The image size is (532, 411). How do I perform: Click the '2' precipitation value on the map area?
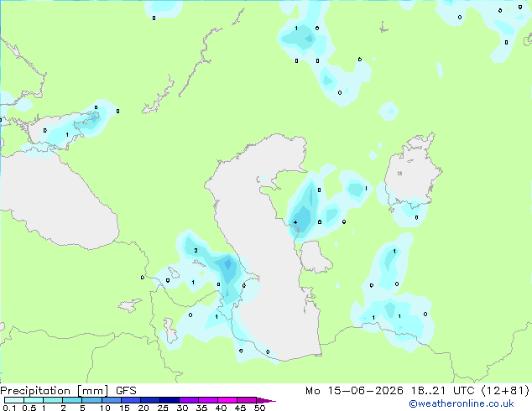click(196, 251)
